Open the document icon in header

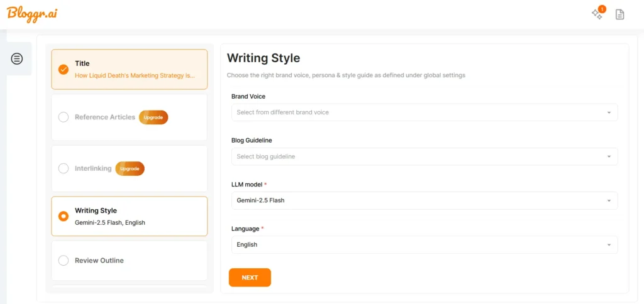pos(619,15)
